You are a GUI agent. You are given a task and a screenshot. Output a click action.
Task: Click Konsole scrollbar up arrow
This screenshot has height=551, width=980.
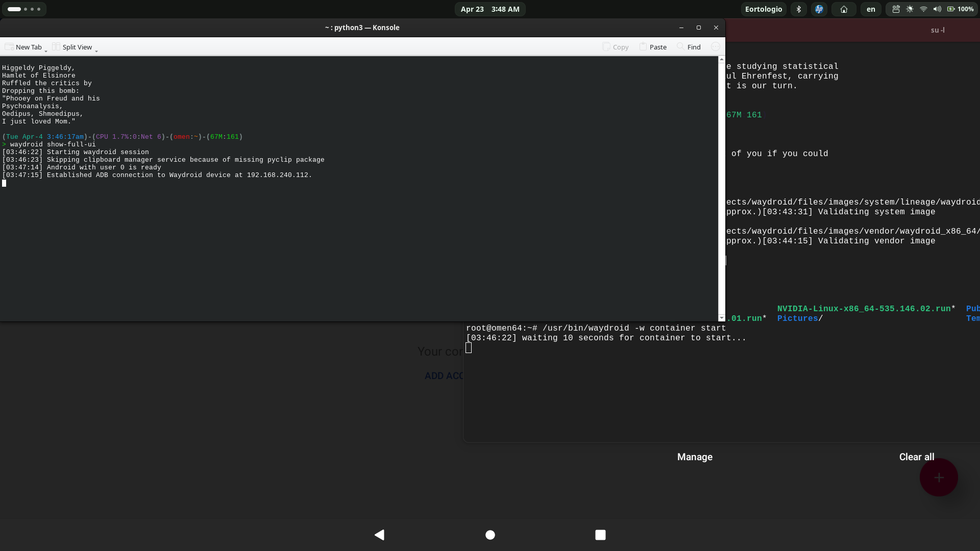pos(722,60)
